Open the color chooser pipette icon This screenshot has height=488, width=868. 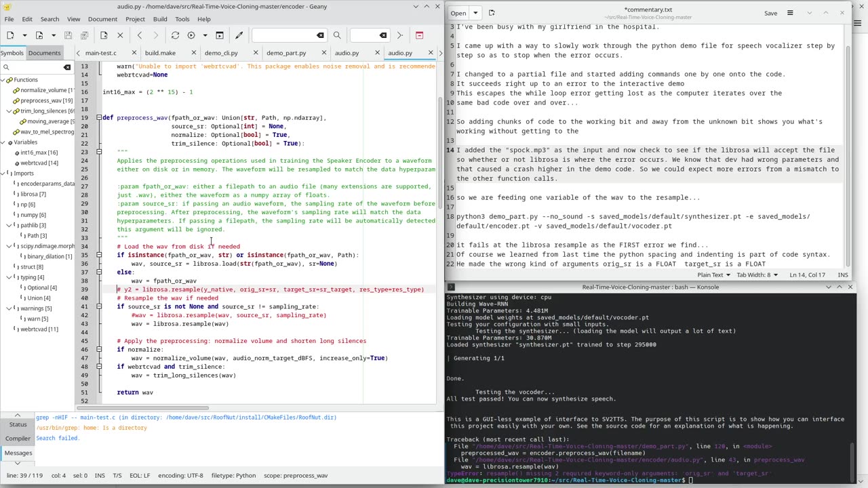(239, 35)
